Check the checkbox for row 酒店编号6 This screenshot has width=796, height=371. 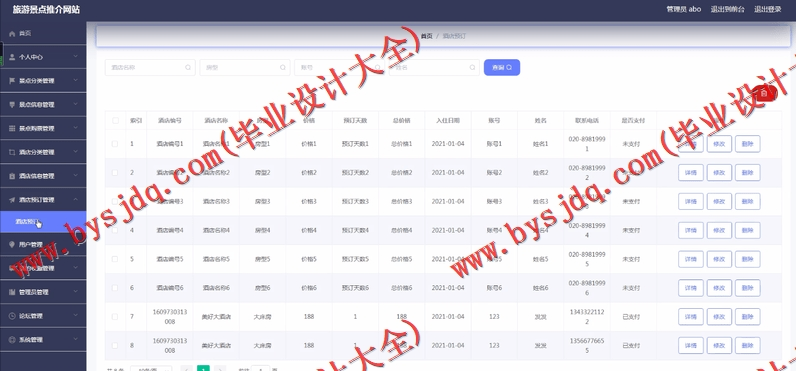point(115,288)
